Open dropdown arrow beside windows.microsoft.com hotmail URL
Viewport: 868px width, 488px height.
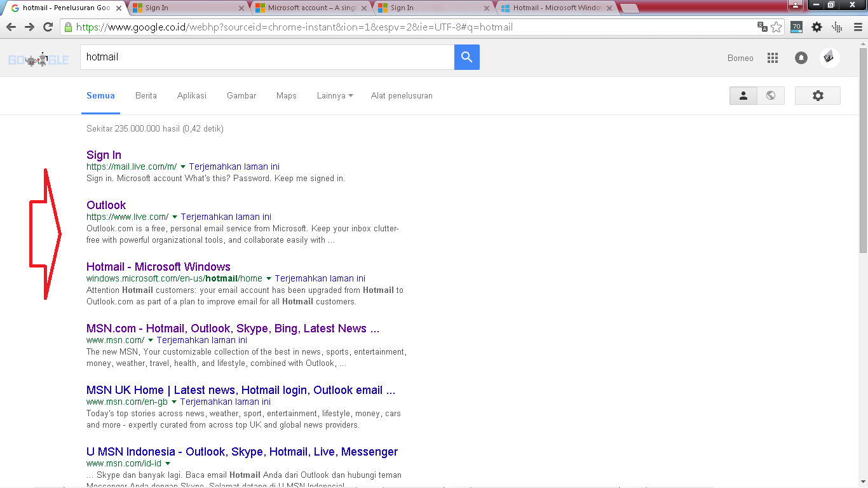(269, 278)
